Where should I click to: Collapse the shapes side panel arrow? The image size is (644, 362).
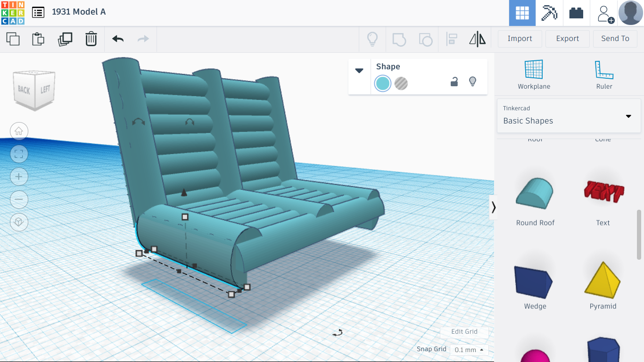[x=493, y=207]
